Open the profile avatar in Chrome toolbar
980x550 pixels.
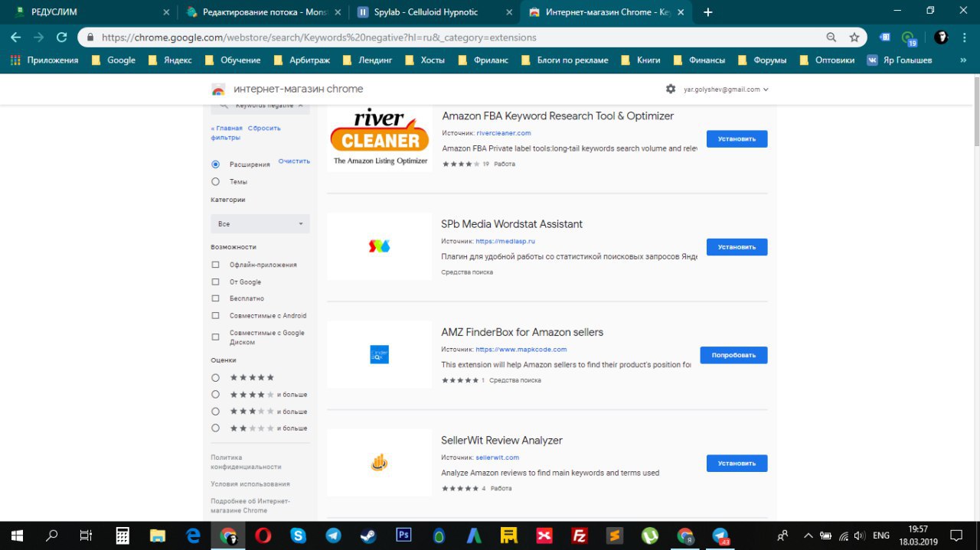click(941, 37)
